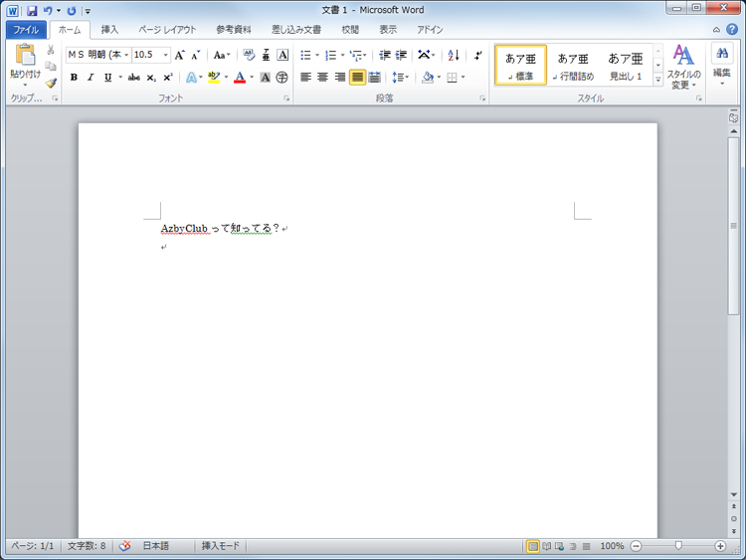
Task: Open the line spacing dropdown
Action: [x=401, y=77]
